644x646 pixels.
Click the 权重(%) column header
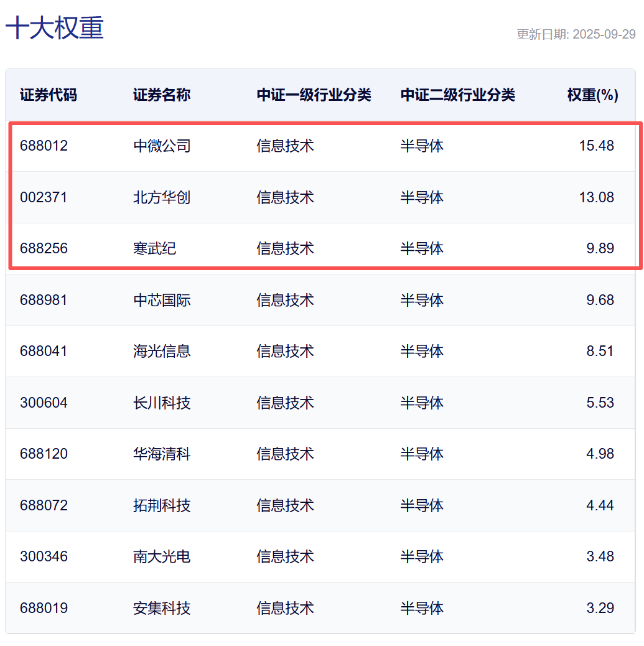tap(592, 95)
